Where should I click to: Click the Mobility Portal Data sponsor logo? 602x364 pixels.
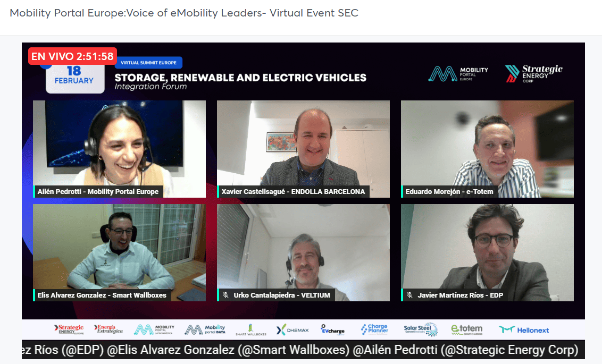point(205,329)
